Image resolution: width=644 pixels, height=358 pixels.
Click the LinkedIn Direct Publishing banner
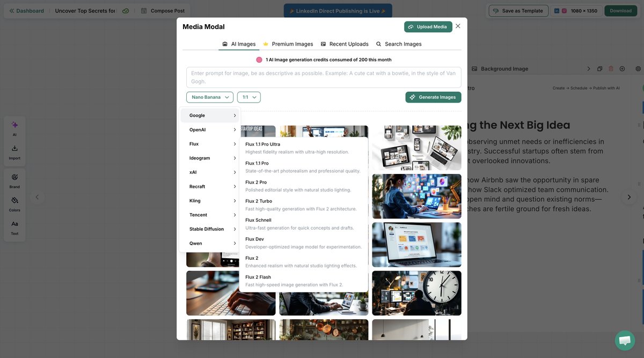coord(338,11)
